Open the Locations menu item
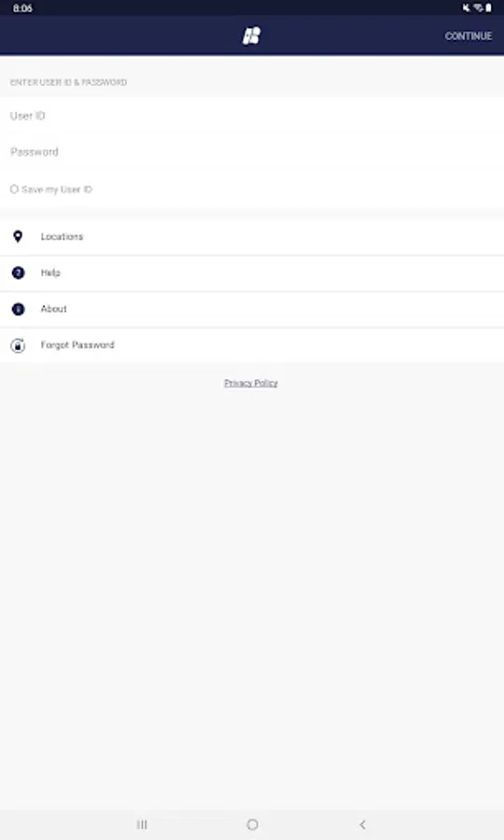The width and height of the screenshot is (504, 840). pos(252,237)
